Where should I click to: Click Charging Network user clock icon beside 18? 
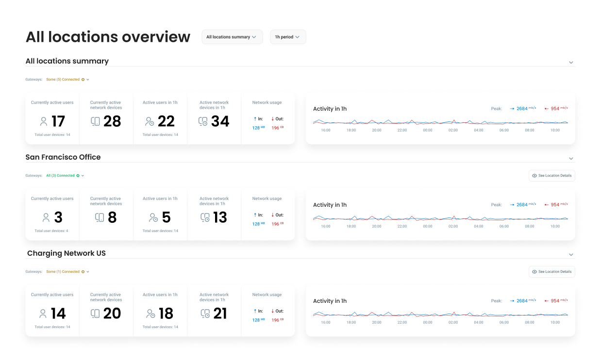[151, 314]
